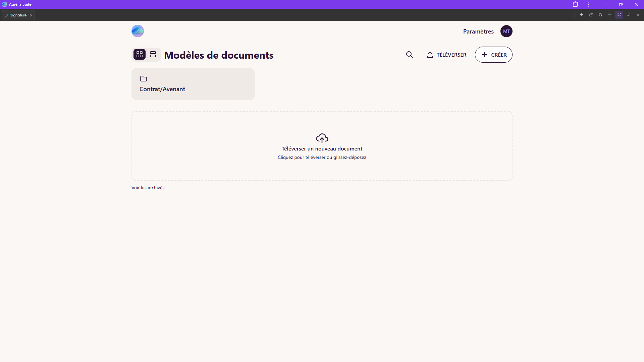Click the collapse arrows fullscreen icon

(619, 15)
